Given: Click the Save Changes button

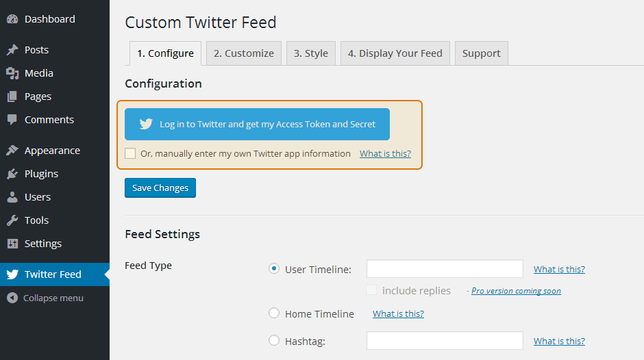Looking at the screenshot, I should click(160, 188).
